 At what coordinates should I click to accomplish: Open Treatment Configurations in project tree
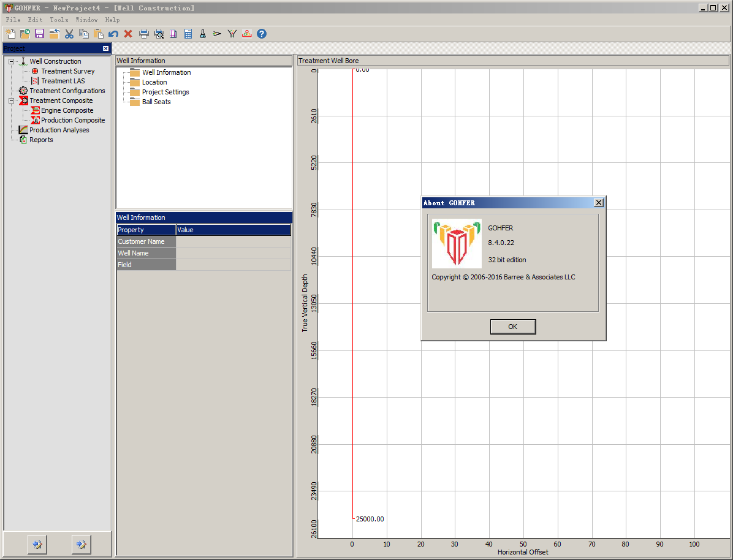pos(67,91)
